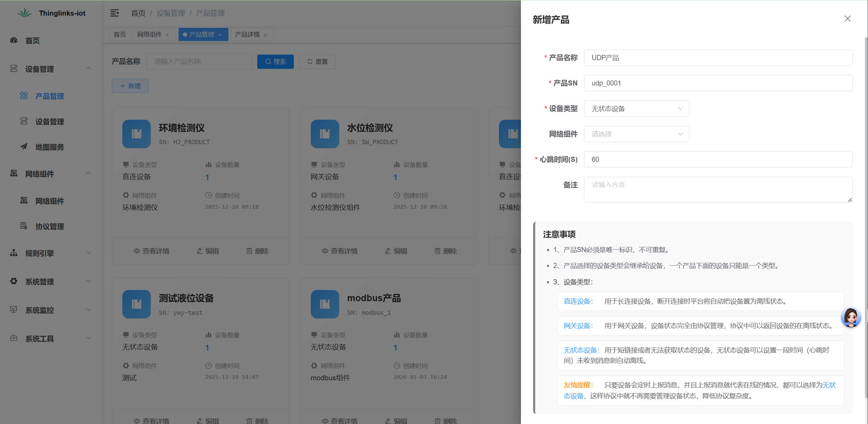Open the 地图服务 map service icon
868x424 pixels.
[x=24, y=147]
